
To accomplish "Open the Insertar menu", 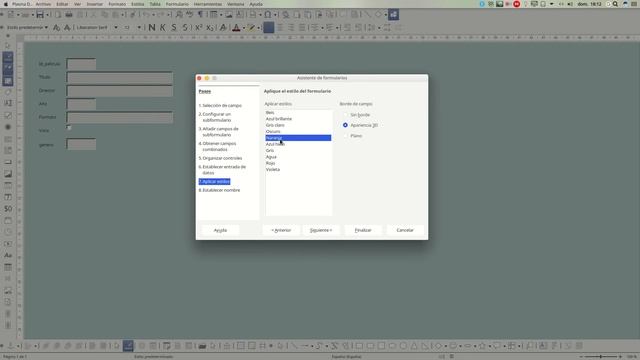I will (95, 4).
